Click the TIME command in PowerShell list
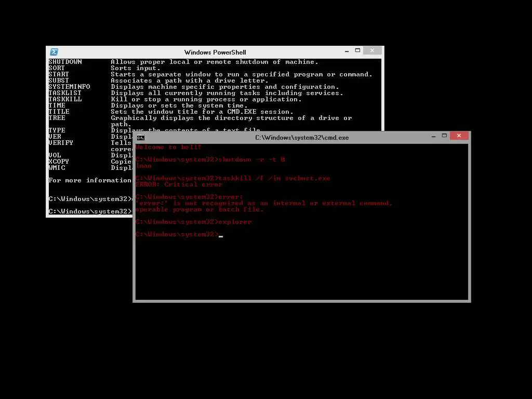 click(x=57, y=105)
